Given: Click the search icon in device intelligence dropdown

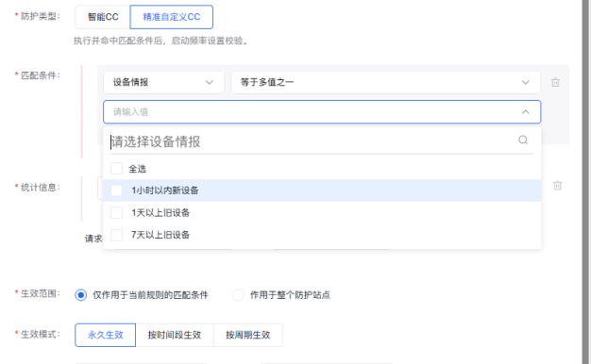Looking at the screenshot, I should coord(523,140).
